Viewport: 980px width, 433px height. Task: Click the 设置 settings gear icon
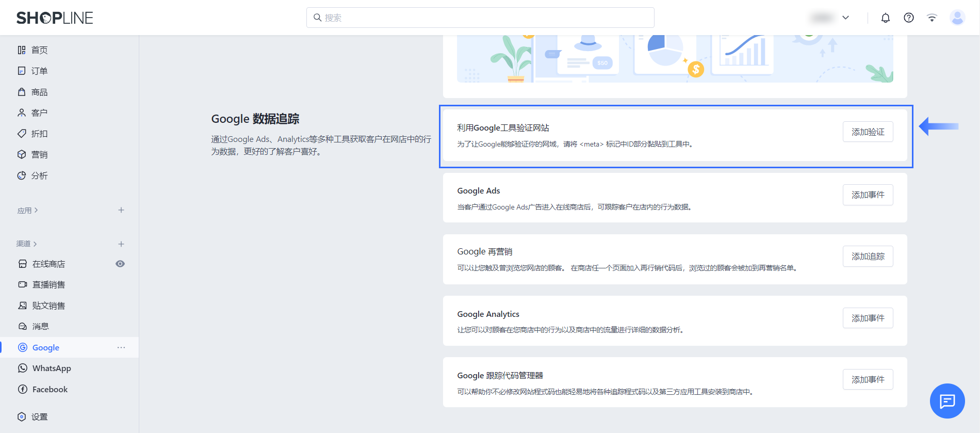22,416
